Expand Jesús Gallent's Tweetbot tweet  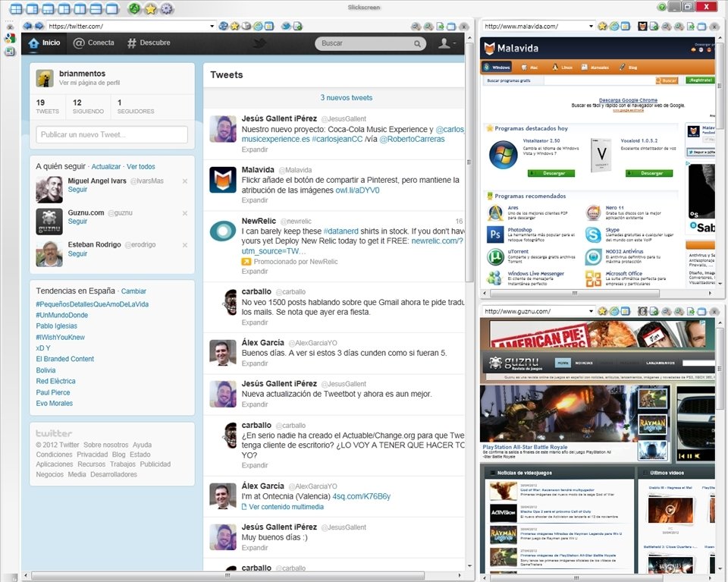point(255,404)
